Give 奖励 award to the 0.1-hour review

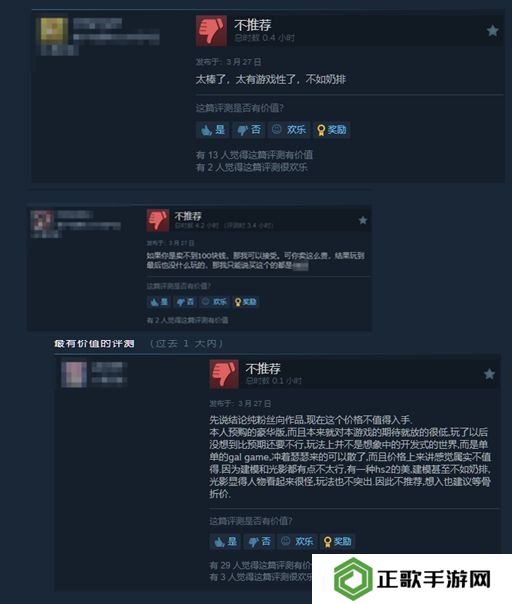[x=337, y=541]
